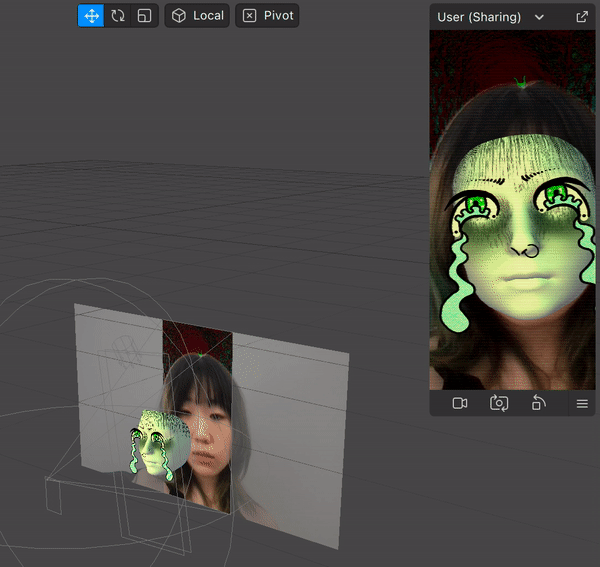Click the video camera icon in preview
This screenshot has height=567, width=600.
click(460, 403)
